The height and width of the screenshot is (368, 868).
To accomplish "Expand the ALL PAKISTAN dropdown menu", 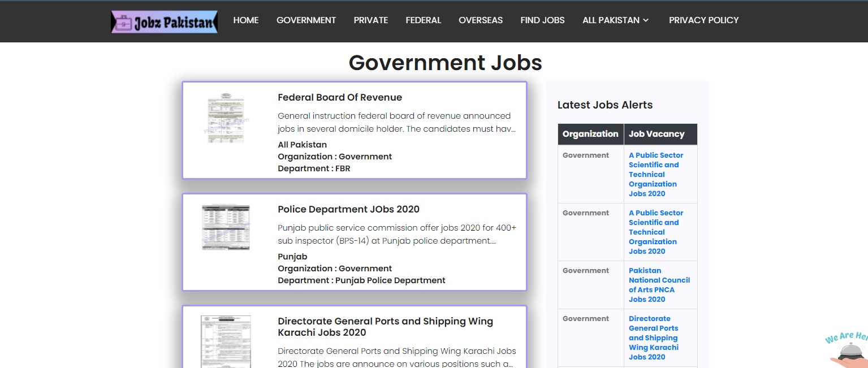I will [x=615, y=20].
